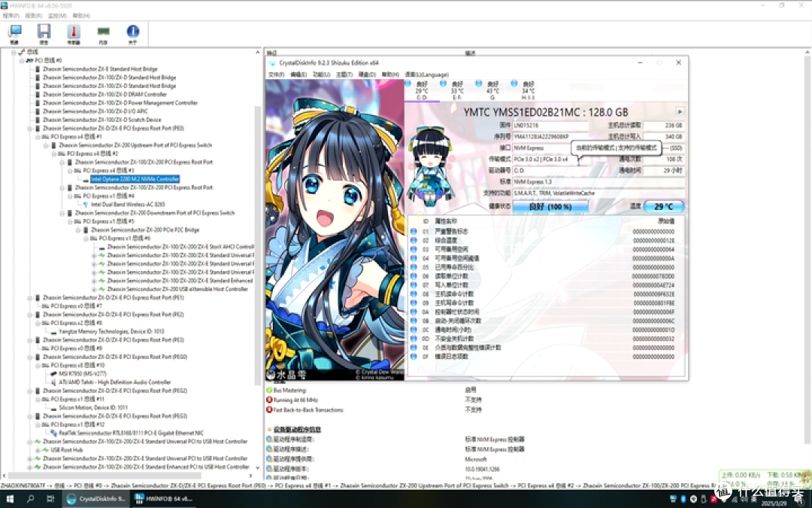
Task: Open CrystalDiskInfo 文件(F) menu
Action: (276, 74)
